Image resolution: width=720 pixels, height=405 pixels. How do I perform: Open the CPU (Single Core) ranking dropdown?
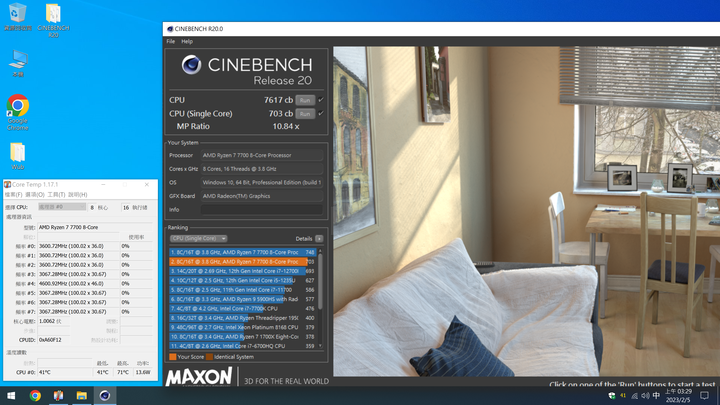point(198,238)
